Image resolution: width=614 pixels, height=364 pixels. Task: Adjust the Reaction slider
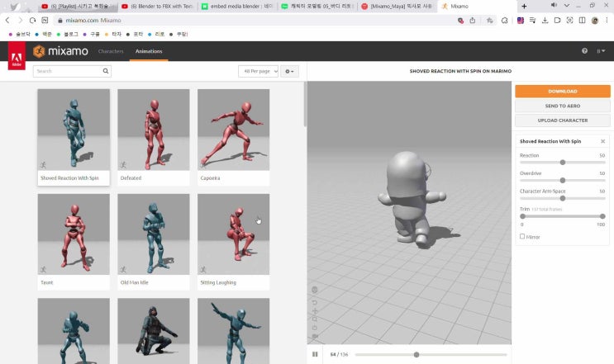(562, 163)
